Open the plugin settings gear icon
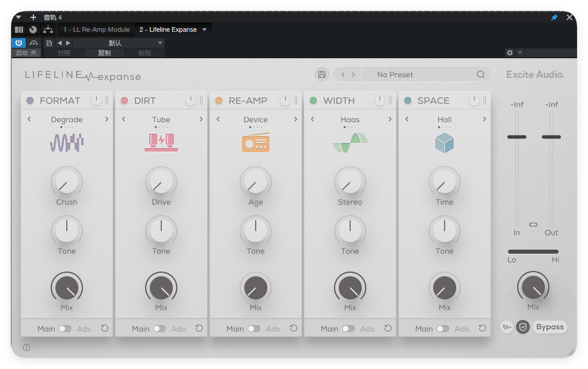The image size is (588, 369). pos(510,53)
